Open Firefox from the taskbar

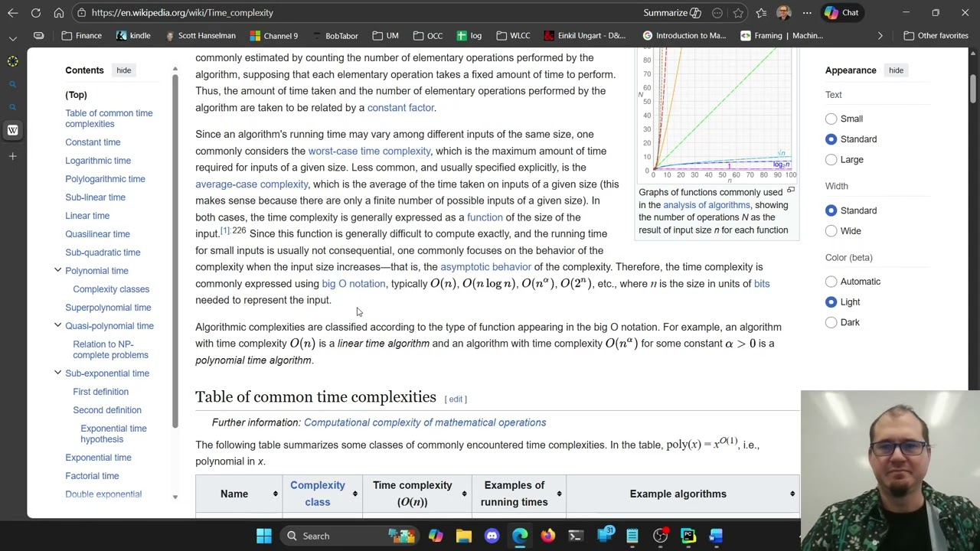pyautogui.click(x=547, y=536)
